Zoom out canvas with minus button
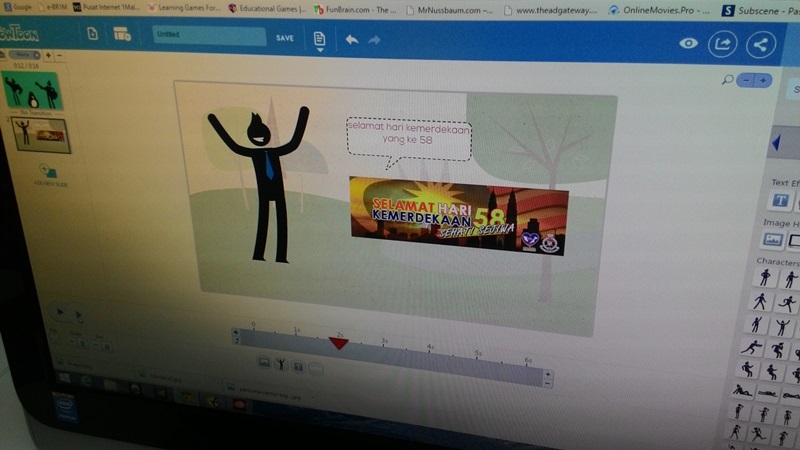The width and height of the screenshot is (800, 450). 746,80
